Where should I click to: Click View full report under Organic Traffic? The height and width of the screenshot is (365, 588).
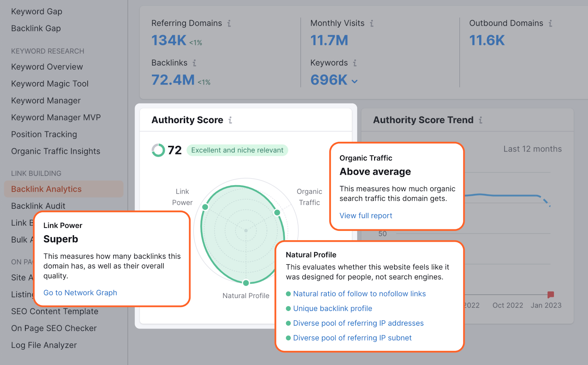click(x=365, y=215)
